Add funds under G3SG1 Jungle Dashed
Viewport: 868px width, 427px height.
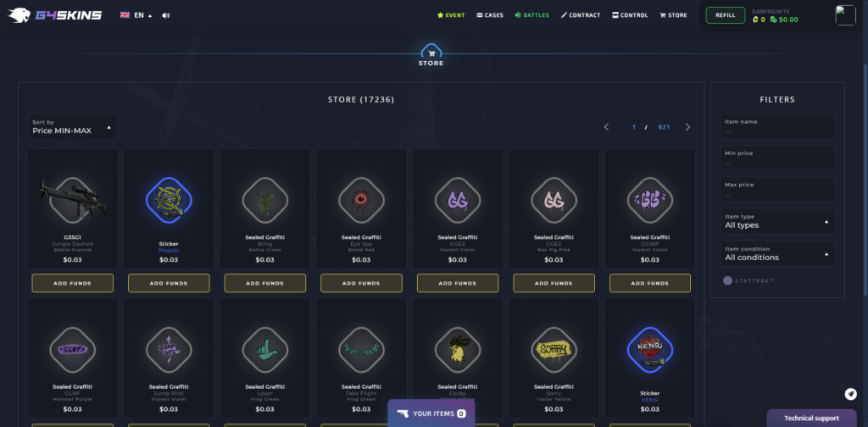click(x=73, y=283)
